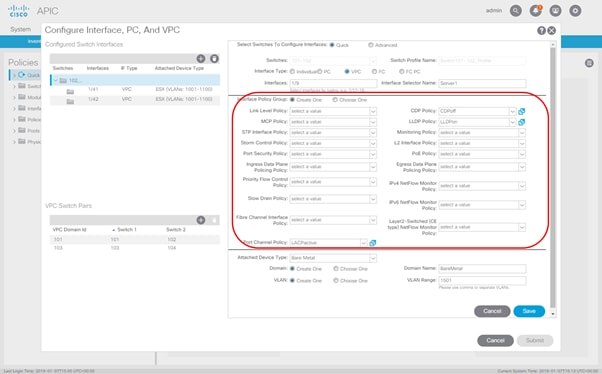Image resolution: width=602 pixels, height=374 pixels.
Task: Click the Interfaces input field
Action: [x=333, y=83]
